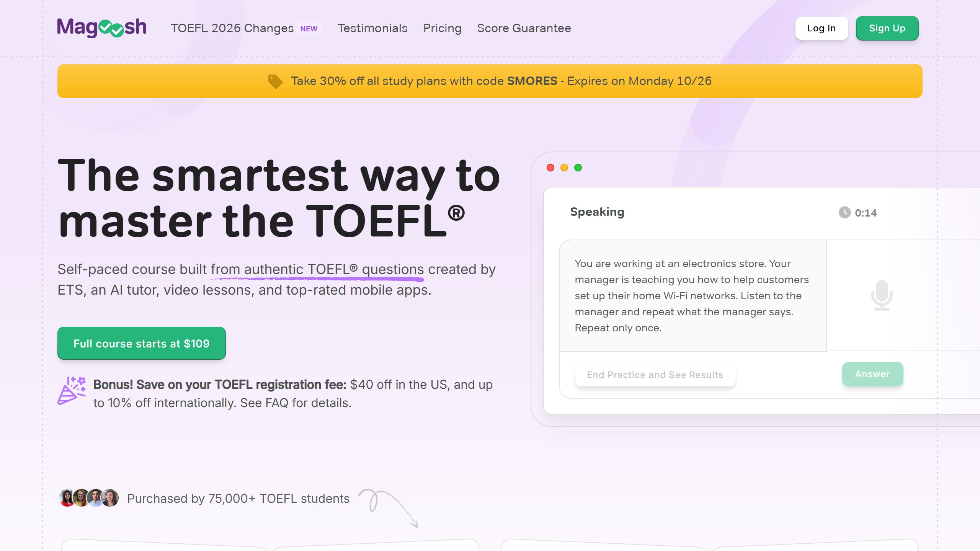Click the Bonus registration fee text
The width and height of the screenshot is (980, 551).
click(293, 394)
